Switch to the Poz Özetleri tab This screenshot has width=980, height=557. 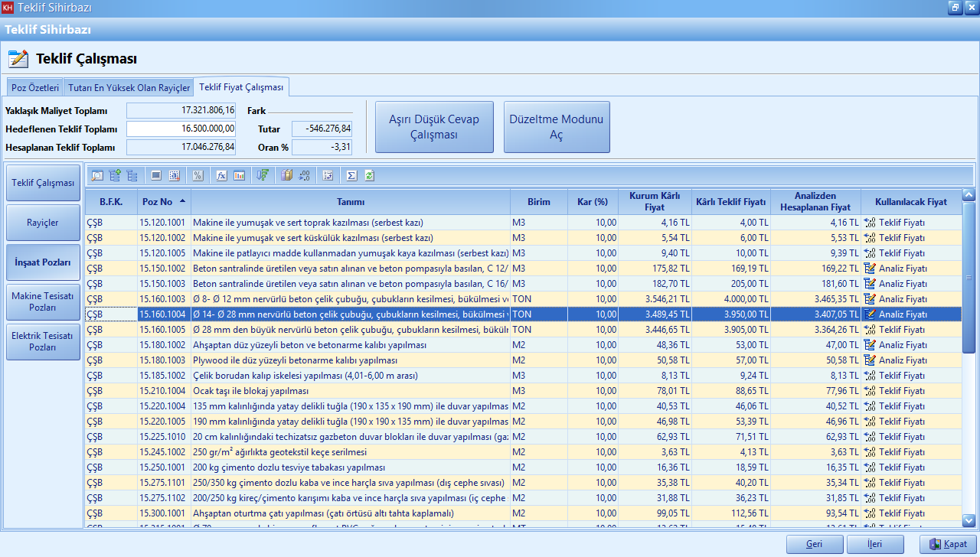(x=35, y=88)
